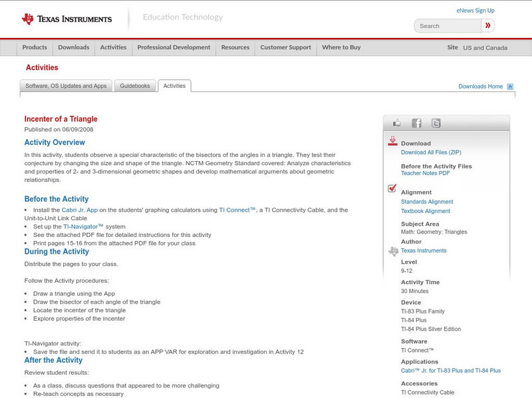Open Standards Alignment link
This screenshot has height=398, width=532.
[x=427, y=202]
